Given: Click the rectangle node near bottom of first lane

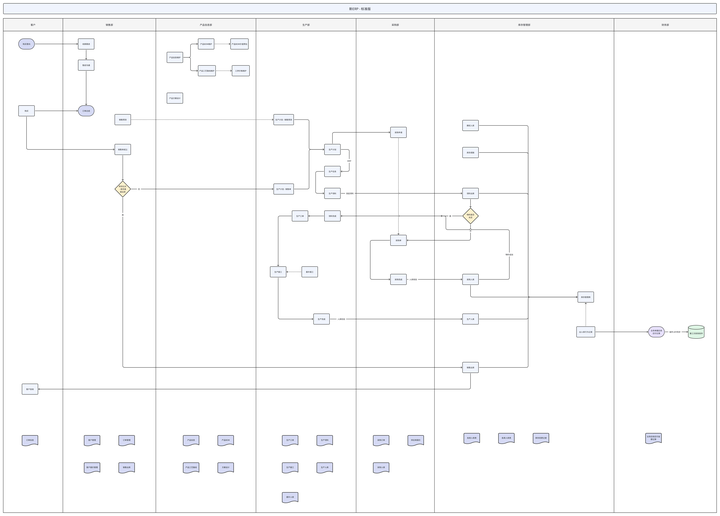Looking at the screenshot, I should [30, 389].
